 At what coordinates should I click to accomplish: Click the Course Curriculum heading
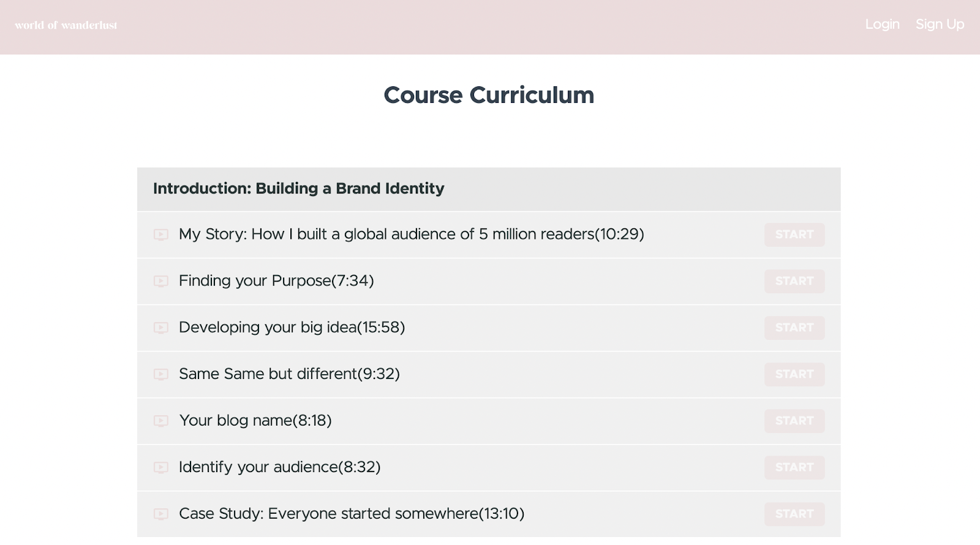(x=489, y=95)
